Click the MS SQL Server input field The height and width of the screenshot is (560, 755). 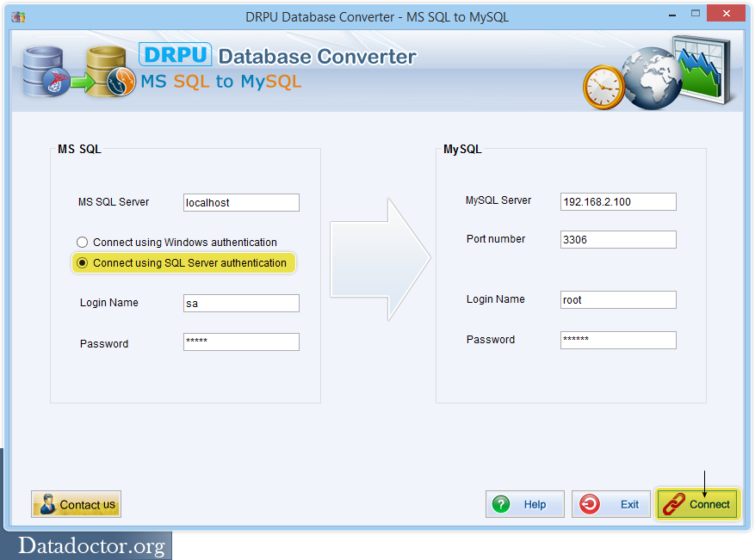click(x=241, y=202)
